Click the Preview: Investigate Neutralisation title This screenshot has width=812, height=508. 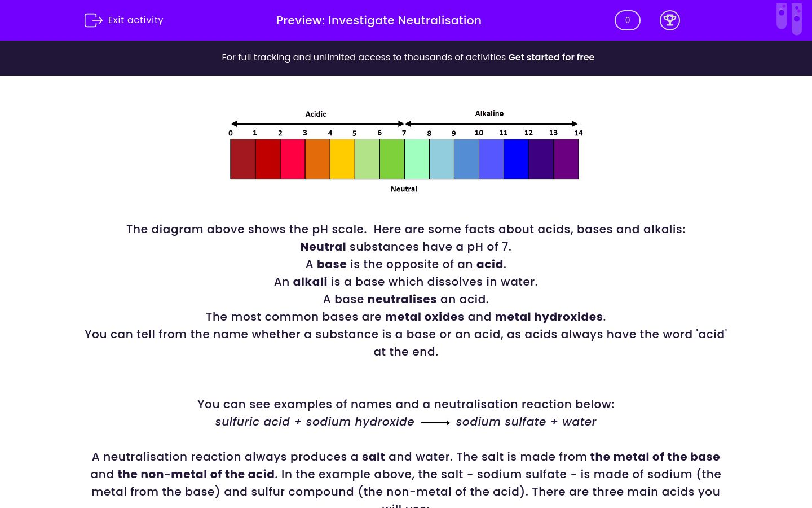pos(378,20)
